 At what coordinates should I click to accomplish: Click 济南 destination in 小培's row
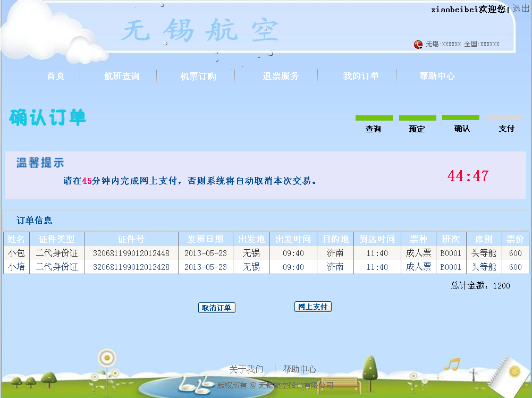[x=335, y=267]
